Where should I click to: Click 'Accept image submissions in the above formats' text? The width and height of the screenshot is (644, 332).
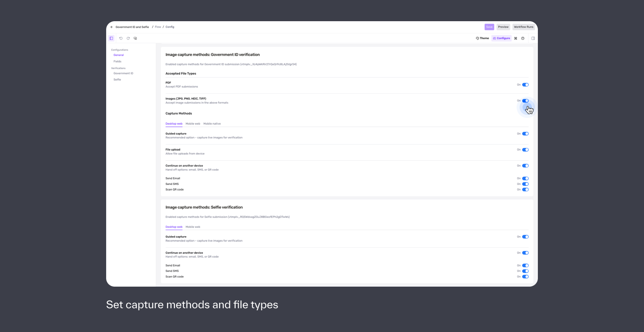pos(197,103)
